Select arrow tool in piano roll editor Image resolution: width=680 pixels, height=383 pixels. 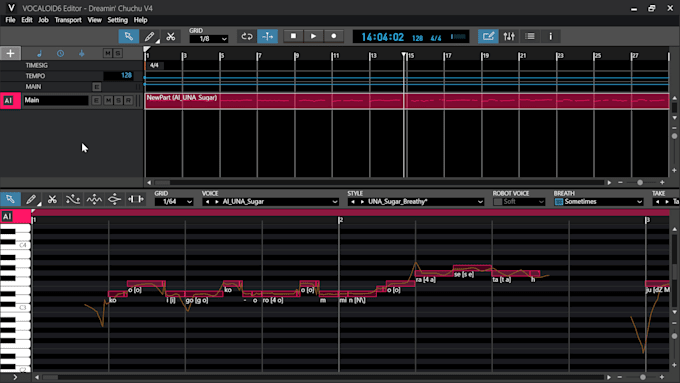point(10,200)
